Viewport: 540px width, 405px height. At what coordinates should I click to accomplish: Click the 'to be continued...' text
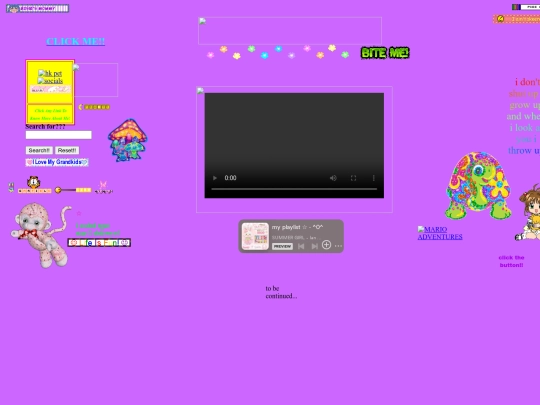pos(281,292)
